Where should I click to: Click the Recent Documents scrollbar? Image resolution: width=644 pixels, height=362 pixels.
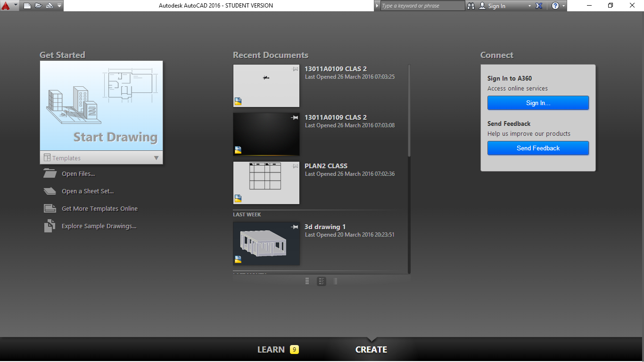tap(409, 111)
